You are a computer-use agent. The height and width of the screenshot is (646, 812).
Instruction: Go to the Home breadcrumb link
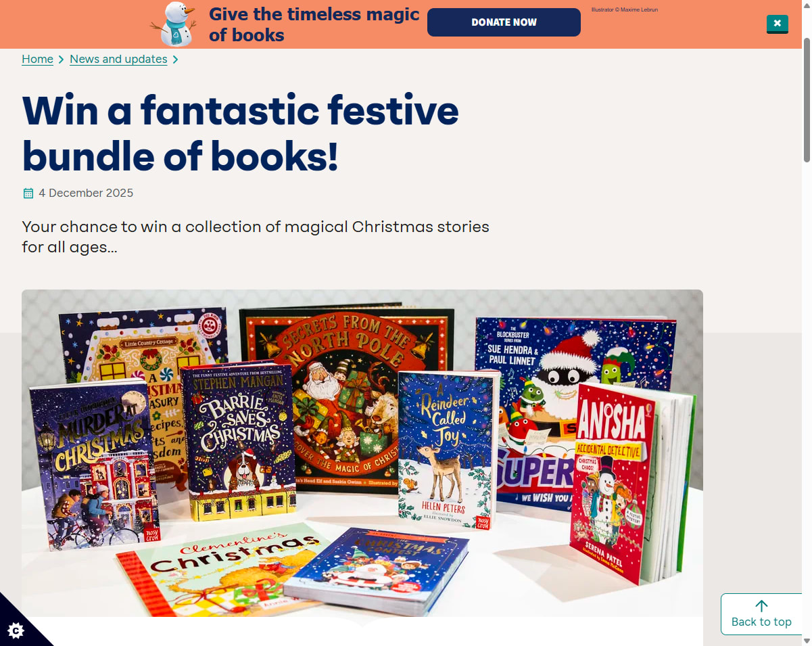(37, 59)
